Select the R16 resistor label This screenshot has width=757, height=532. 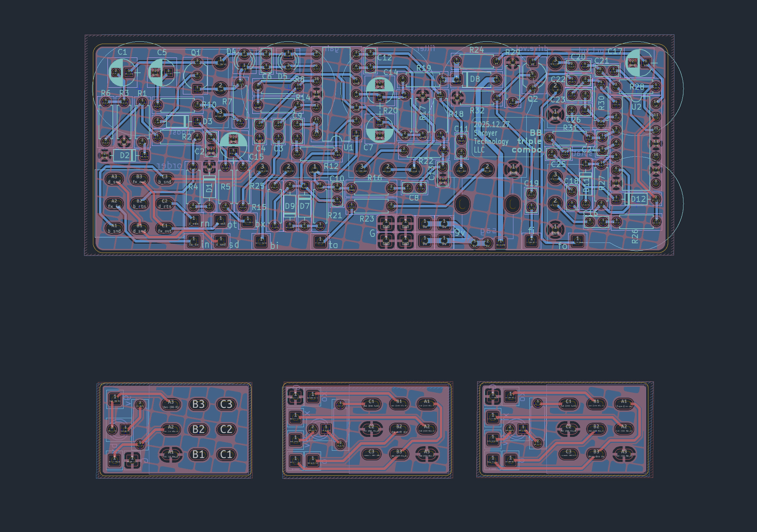coord(374,178)
